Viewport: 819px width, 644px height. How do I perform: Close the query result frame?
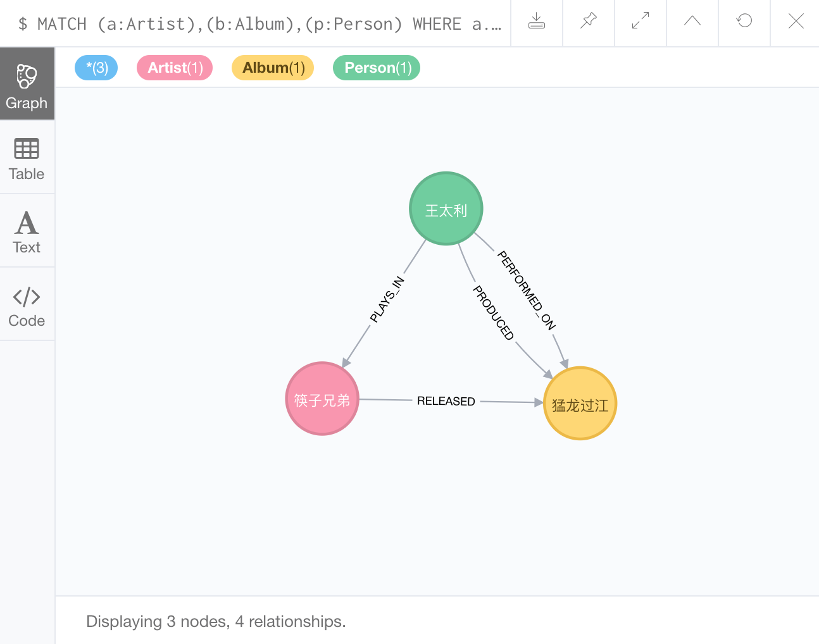796,22
